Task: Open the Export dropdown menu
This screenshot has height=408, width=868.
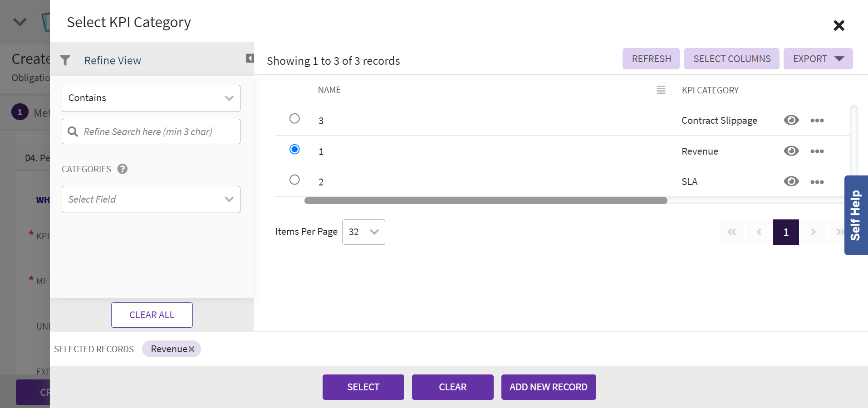Action: [818, 59]
